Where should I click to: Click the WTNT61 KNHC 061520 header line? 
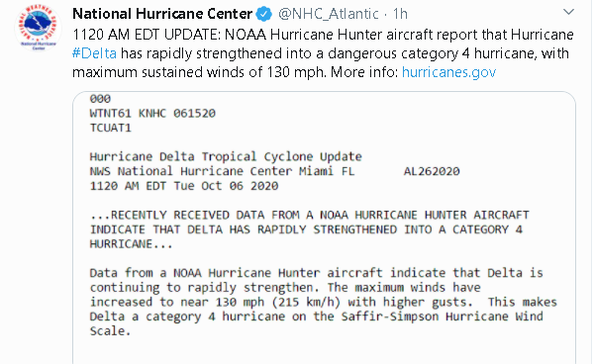(152, 113)
